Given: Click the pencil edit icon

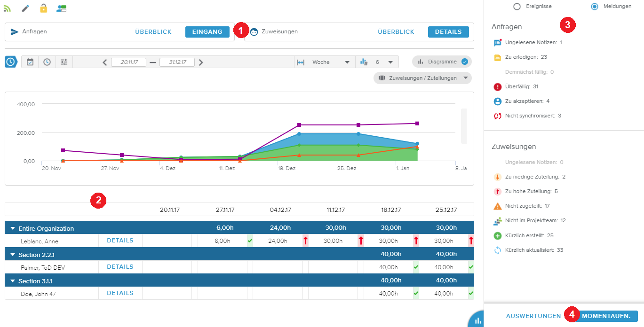Looking at the screenshot, I should tap(25, 8).
